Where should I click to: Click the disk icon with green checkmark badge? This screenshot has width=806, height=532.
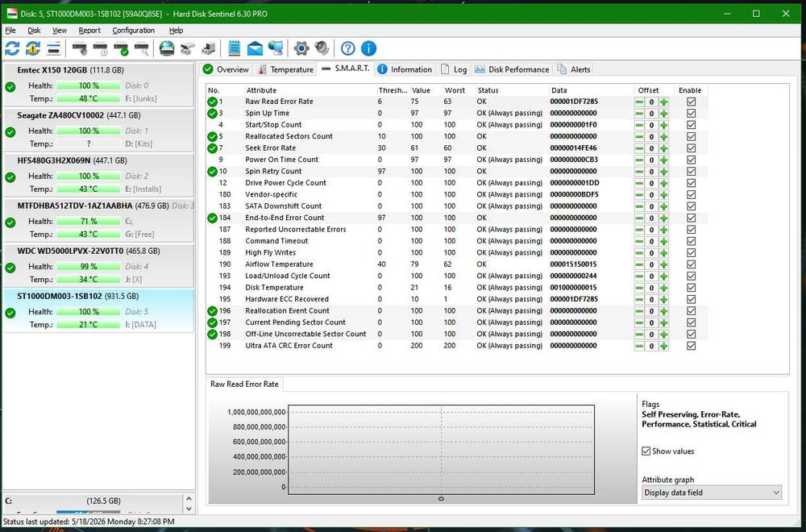tap(121, 49)
